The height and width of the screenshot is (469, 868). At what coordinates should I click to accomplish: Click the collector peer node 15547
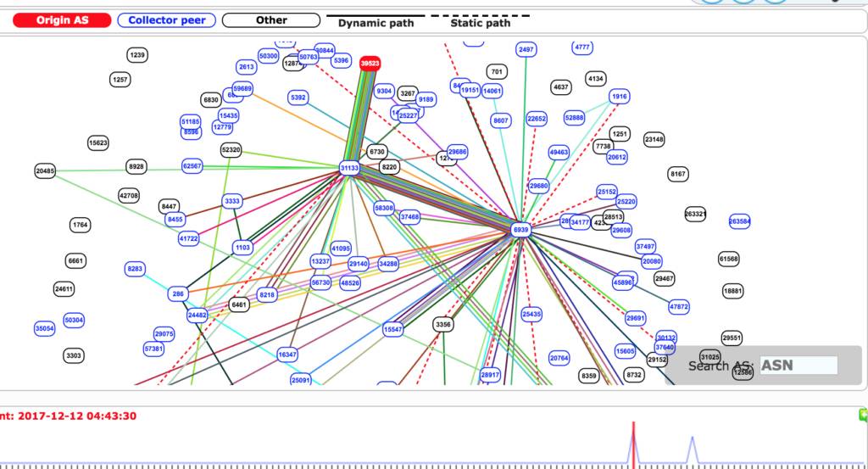click(x=392, y=329)
